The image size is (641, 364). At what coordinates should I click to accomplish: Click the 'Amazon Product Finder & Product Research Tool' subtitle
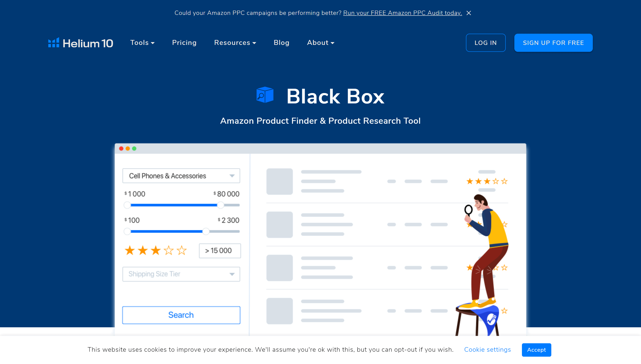[x=320, y=121]
